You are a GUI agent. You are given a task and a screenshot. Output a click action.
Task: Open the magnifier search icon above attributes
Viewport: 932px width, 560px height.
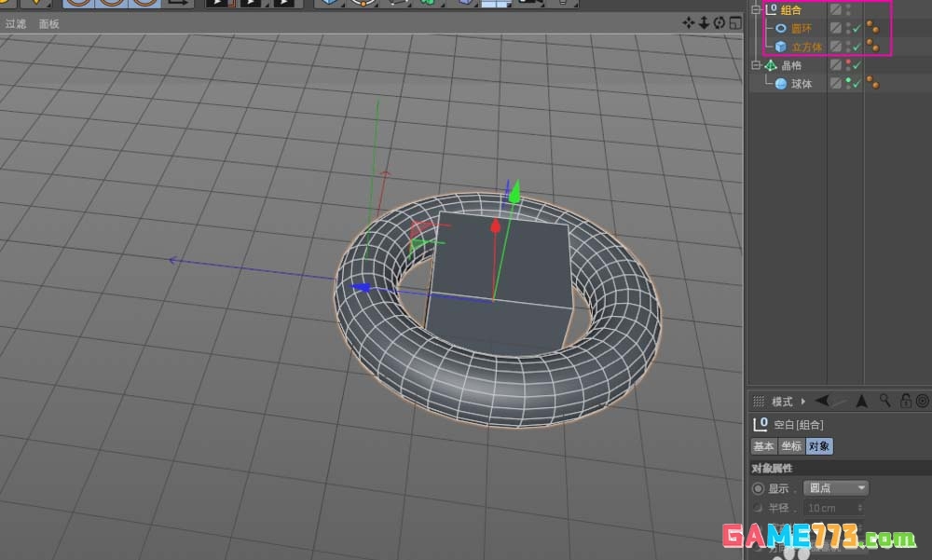884,401
